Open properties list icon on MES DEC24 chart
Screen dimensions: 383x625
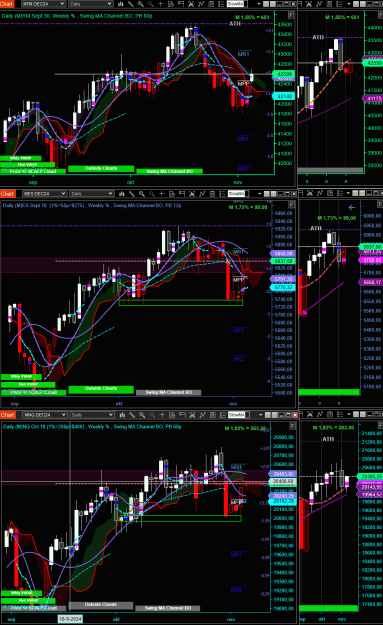pyautogui.click(x=222, y=194)
